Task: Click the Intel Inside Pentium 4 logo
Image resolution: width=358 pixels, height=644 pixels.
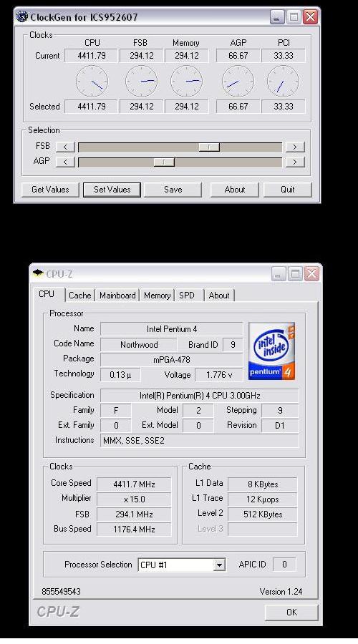Action: click(x=271, y=351)
